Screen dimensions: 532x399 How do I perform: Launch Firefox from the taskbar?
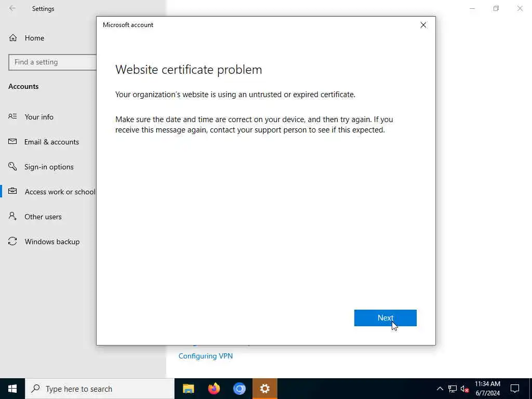pyautogui.click(x=214, y=389)
